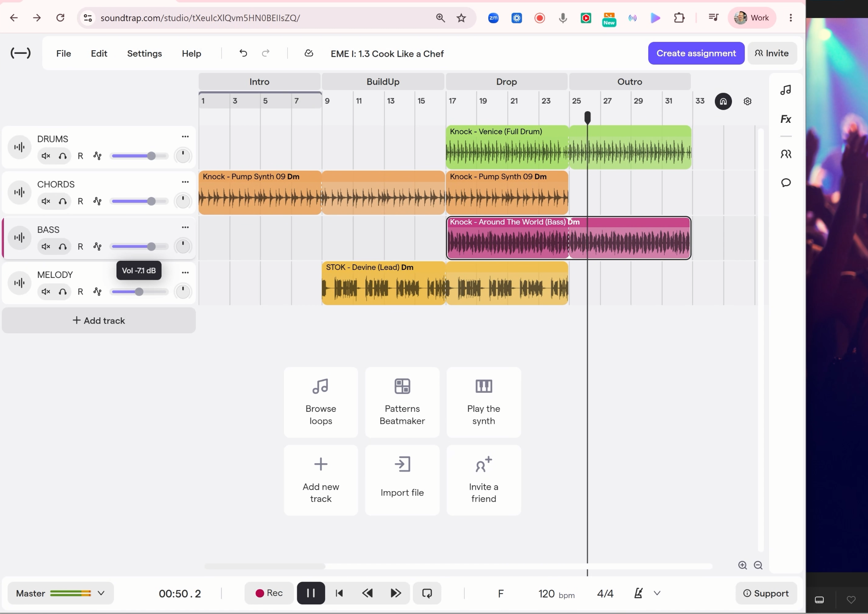This screenshot has height=614, width=868.
Task: Open the Fx effects panel
Action: tap(785, 119)
